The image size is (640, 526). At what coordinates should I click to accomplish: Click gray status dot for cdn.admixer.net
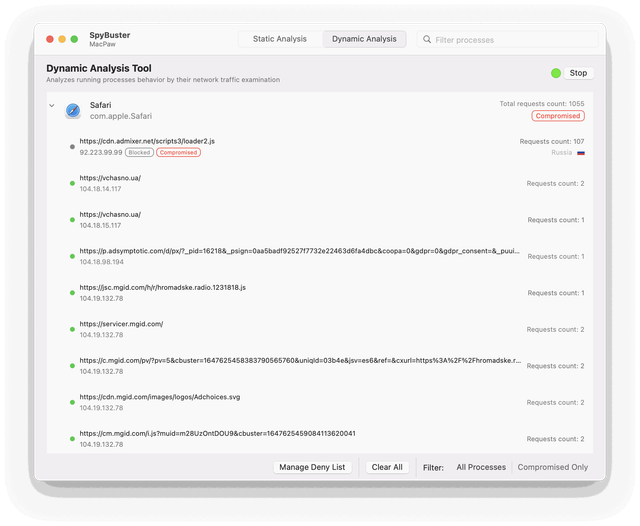[72, 147]
